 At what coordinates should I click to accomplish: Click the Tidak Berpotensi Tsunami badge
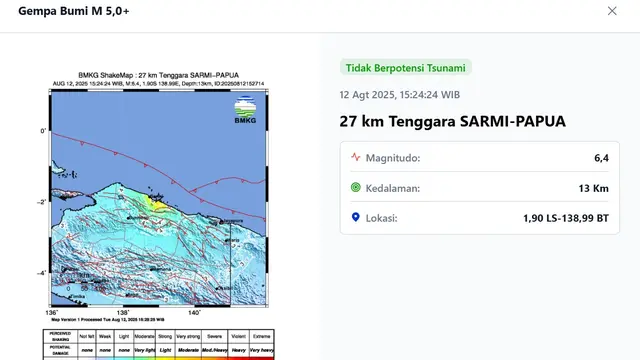click(406, 68)
